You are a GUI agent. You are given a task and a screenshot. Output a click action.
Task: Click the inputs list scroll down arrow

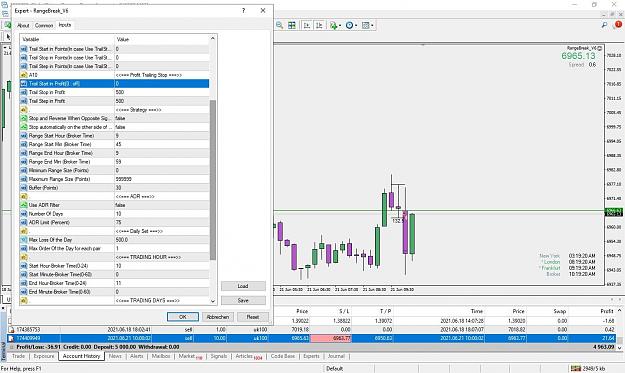(x=212, y=301)
